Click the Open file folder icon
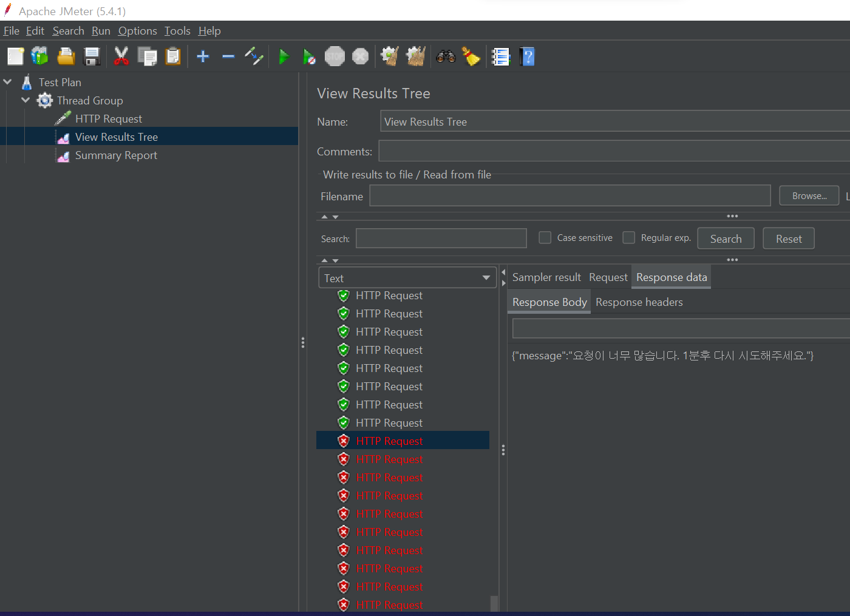The image size is (850, 616). (66, 56)
